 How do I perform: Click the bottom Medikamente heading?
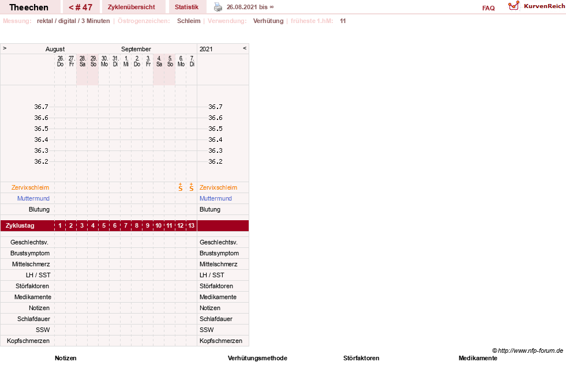pyautogui.click(x=478, y=358)
